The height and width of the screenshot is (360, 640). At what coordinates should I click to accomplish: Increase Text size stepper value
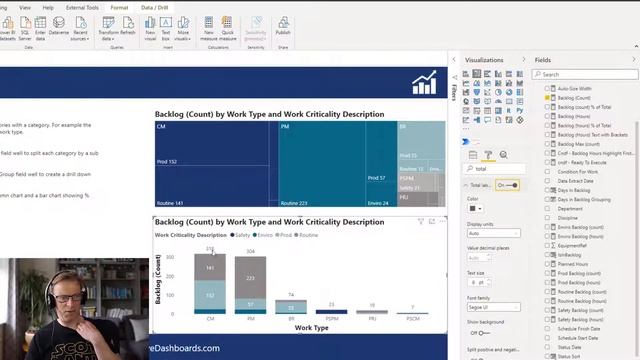489,280
